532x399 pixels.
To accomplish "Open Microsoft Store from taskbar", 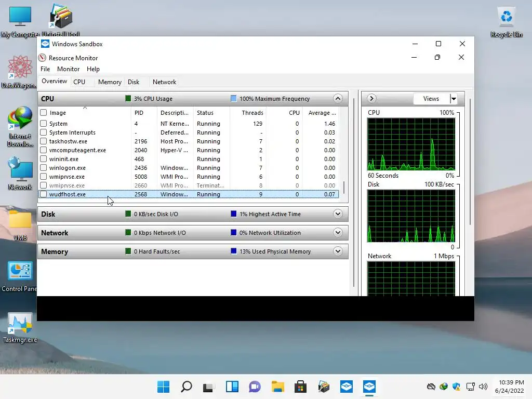I will (x=301, y=387).
